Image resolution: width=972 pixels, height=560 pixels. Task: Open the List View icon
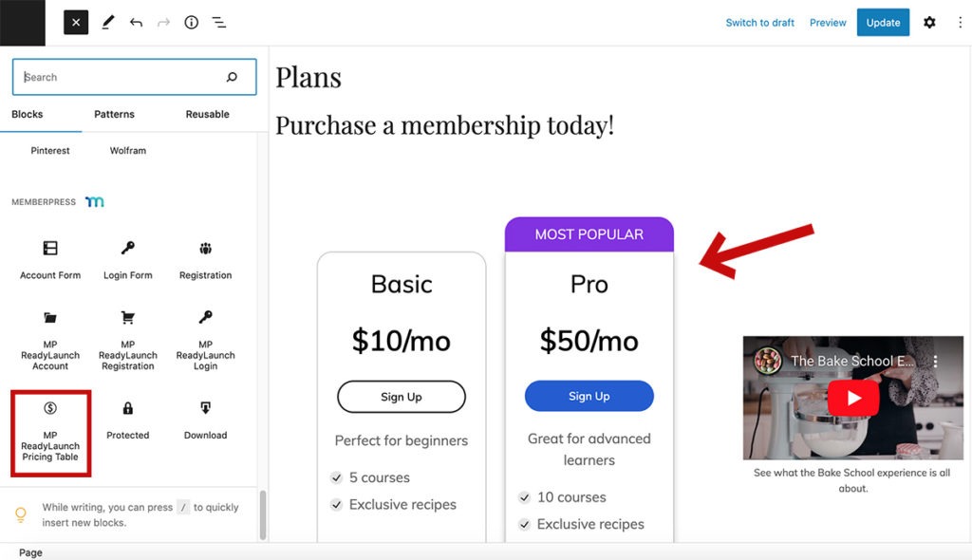(219, 22)
